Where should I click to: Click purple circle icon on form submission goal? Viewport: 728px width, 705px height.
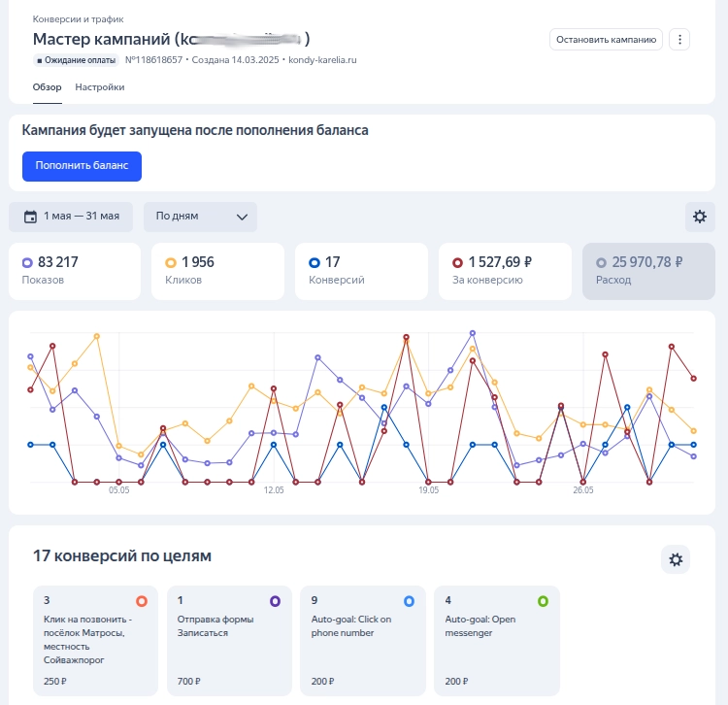pyautogui.click(x=275, y=601)
